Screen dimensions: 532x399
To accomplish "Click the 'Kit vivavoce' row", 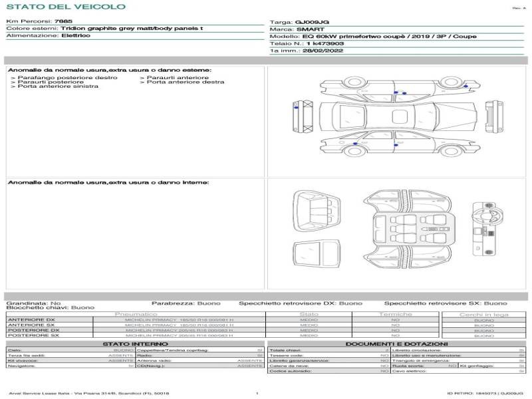I will (x=70, y=360).
